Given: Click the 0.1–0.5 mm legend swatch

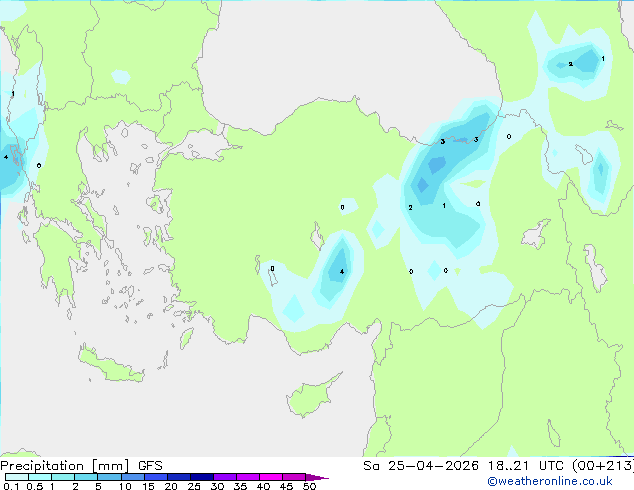Looking at the screenshot, I should (17, 477).
